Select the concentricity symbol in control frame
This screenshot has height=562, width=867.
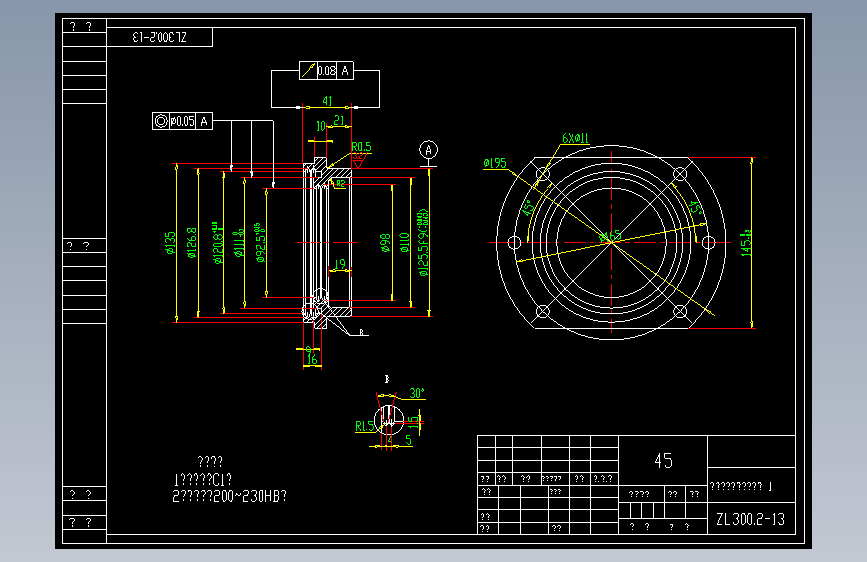point(161,121)
